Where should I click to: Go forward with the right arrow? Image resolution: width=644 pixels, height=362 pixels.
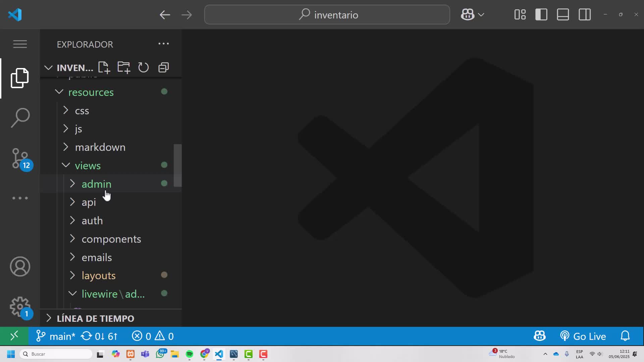[x=186, y=15]
